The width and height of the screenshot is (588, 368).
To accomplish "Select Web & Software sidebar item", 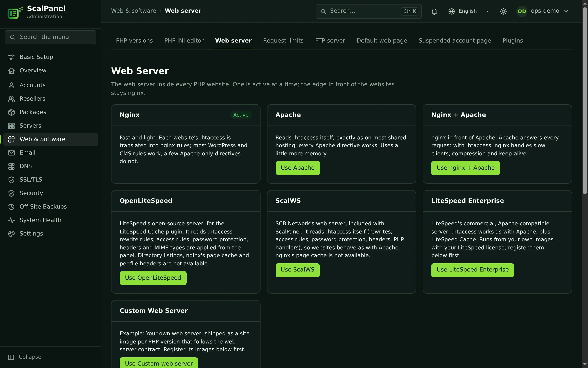I will pos(51,139).
